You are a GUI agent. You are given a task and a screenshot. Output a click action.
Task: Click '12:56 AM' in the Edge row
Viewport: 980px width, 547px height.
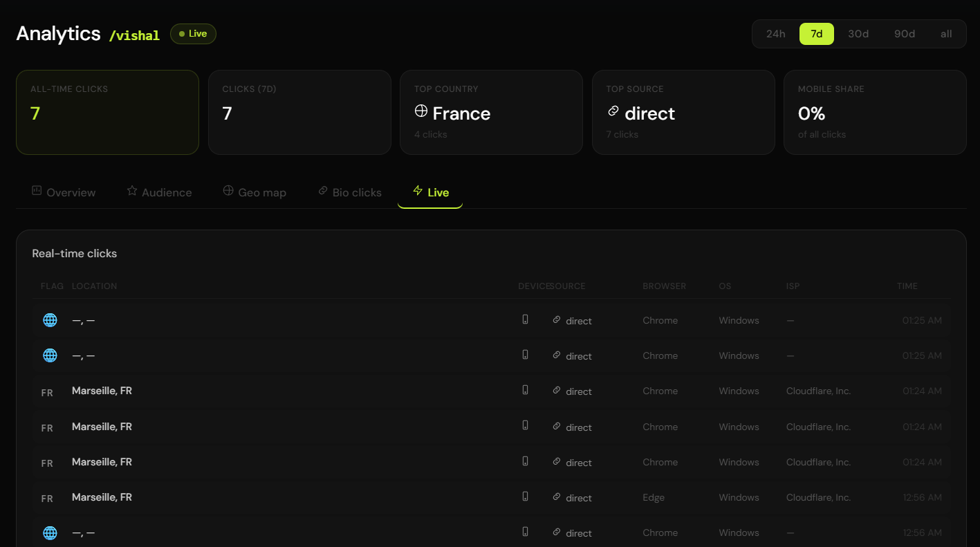922,497
